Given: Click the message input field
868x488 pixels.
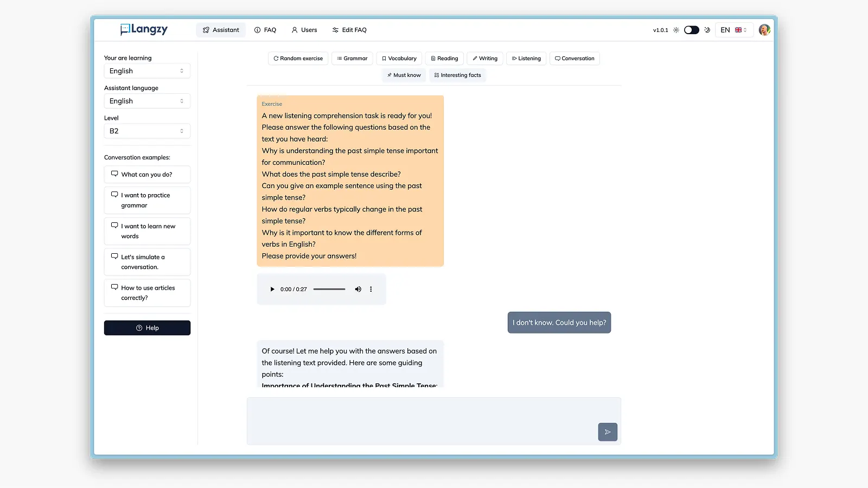Looking at the screenshot, I should tap(434, 421).
